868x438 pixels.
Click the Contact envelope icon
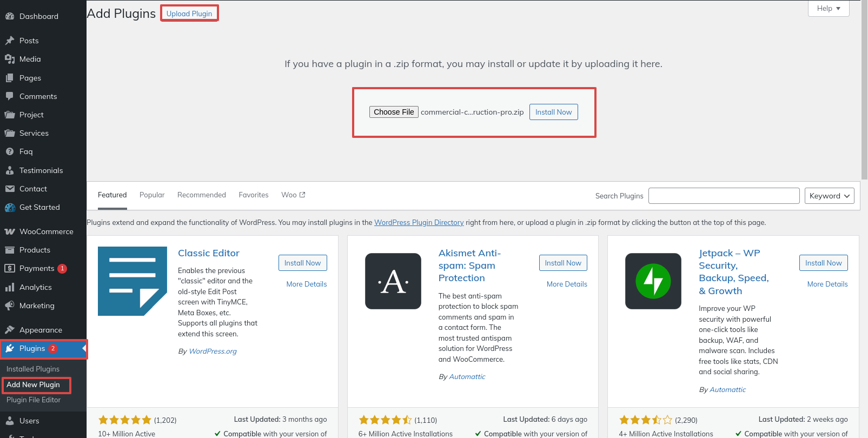(10, 189)
